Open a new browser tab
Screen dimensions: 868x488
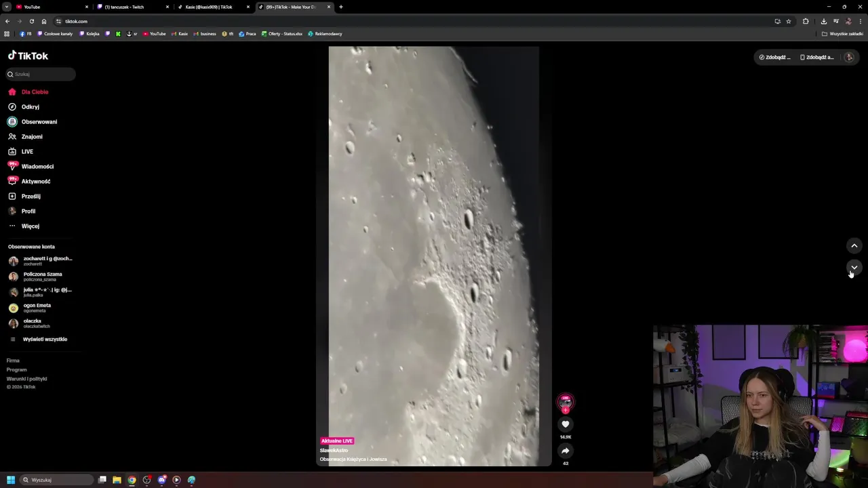341,7
